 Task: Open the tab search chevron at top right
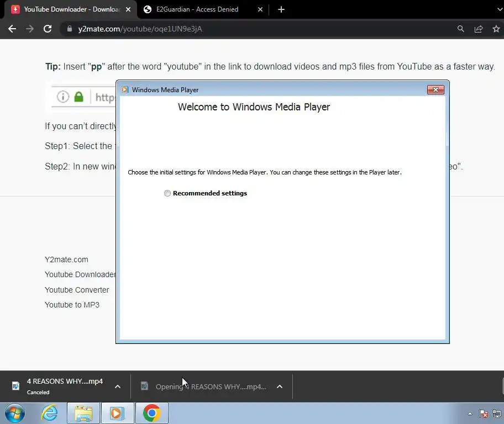(x=500, y=9)
